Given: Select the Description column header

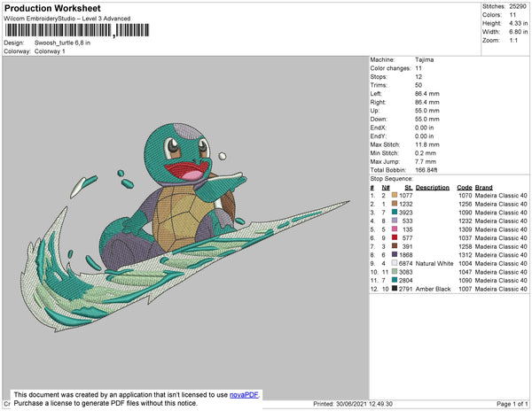Looking at the screenshot, I should (x=433, y=188).
